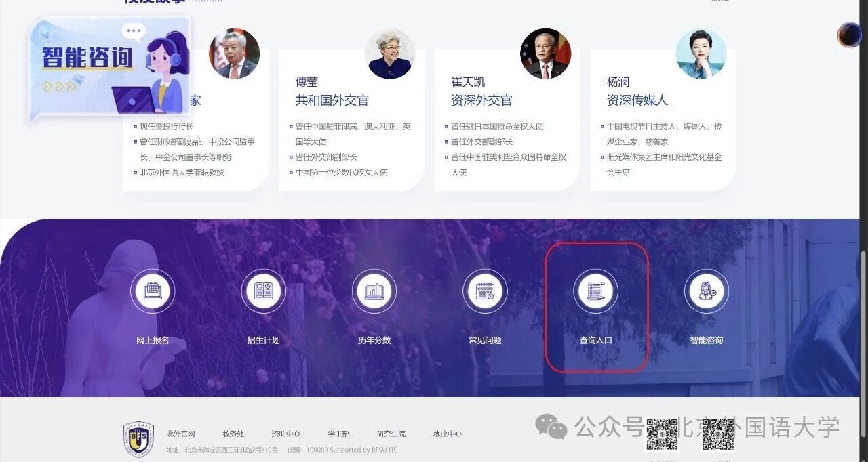Viewport: 868px width, 462px height.
Task: Click the 历年分数 text label
Action: 374,340
